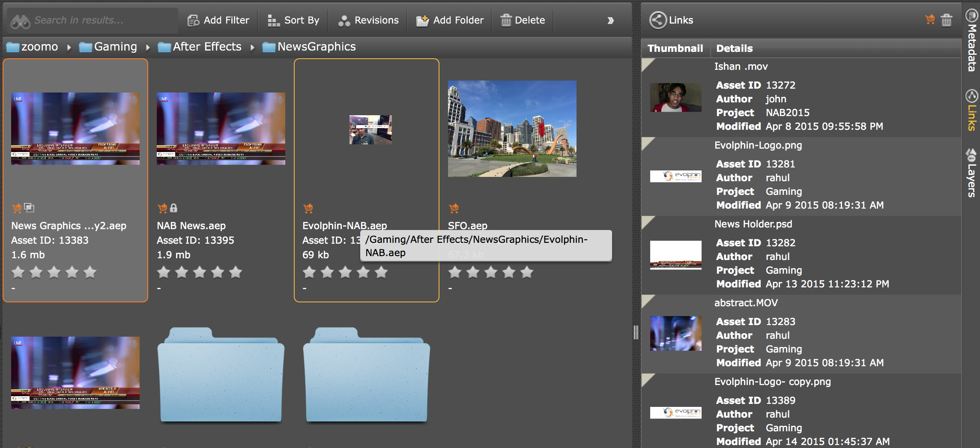980x448 pixels.
Task: Click the orange cart icon under SFO.aep
Action: [x=454, y=208]
